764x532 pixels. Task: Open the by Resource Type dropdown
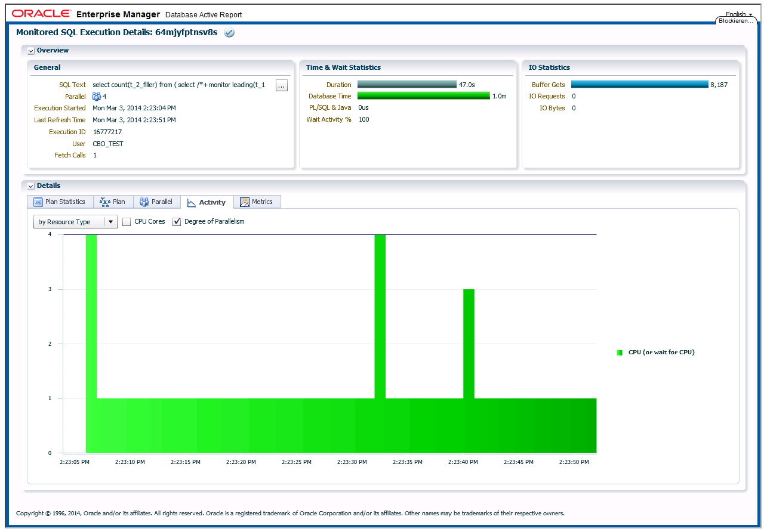[x=75, y=222]
